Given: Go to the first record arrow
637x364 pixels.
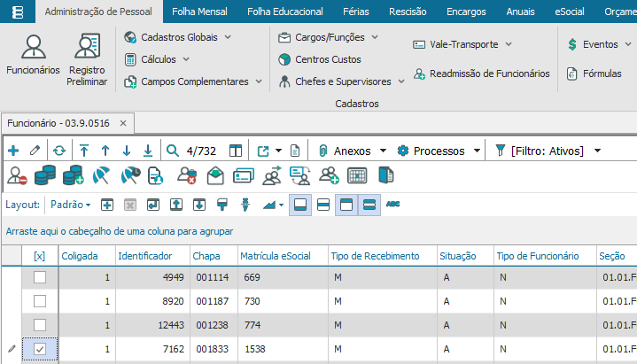Looking at the screenshot, I should coord(84,151).
